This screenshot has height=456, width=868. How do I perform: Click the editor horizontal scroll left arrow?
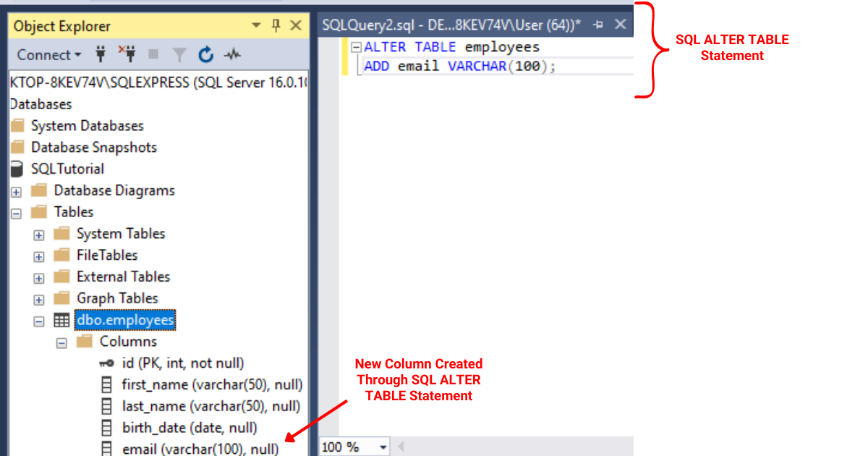400,447
